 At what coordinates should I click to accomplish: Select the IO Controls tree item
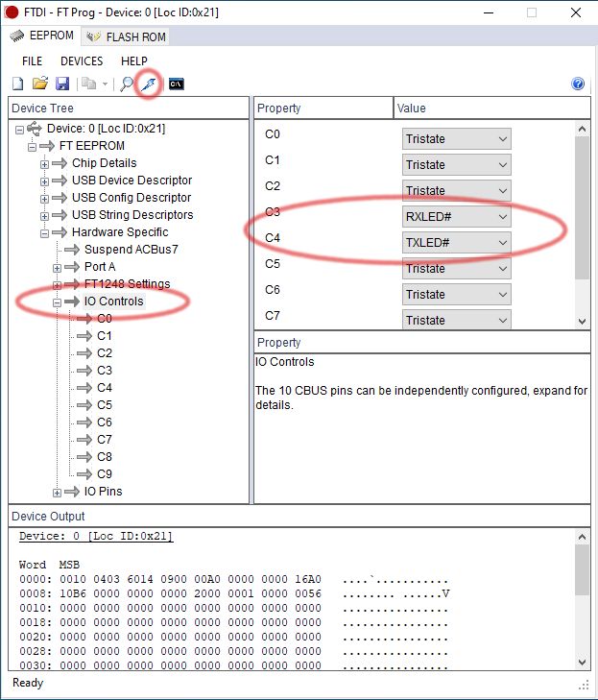pyautogui.click(x=114, y=302)
